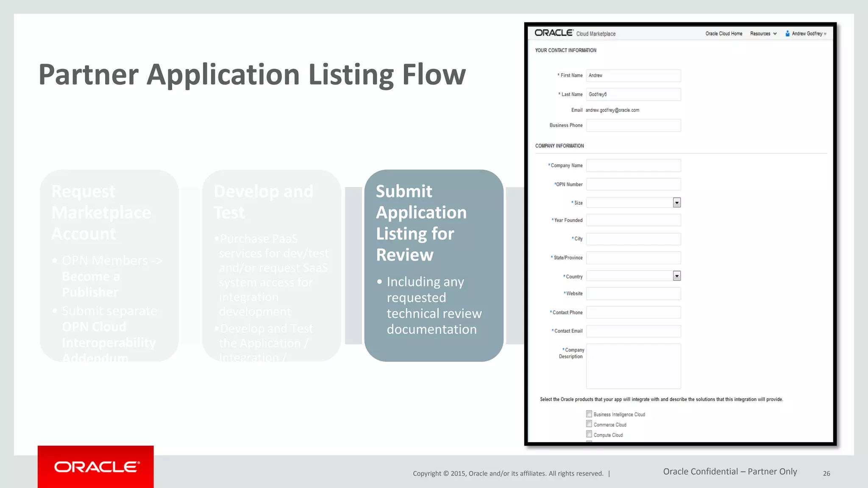Click the Website field
868x488 pixels.
(634, 294)
